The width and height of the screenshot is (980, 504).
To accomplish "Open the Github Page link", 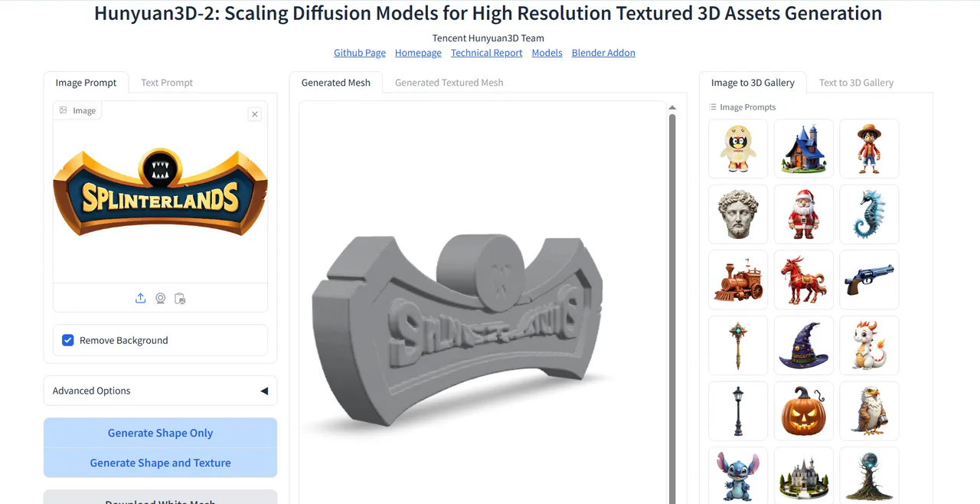I will click(360, 53).
